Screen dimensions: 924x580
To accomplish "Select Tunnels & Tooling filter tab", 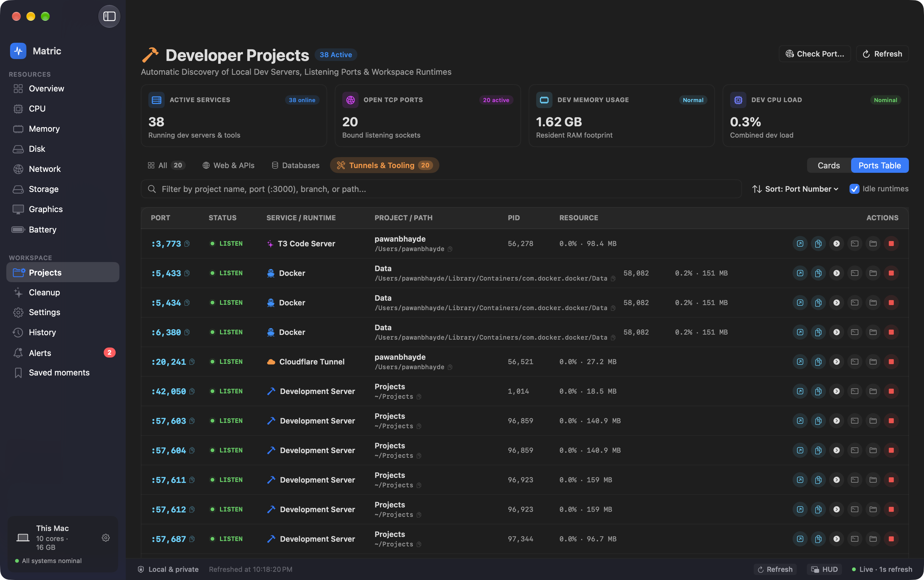I will click(x=384, y=165).
